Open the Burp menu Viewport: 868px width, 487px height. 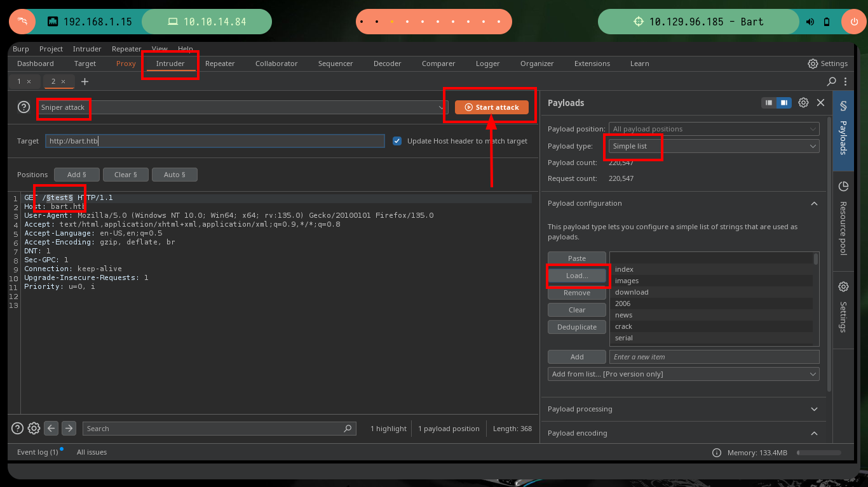point(21,49)
